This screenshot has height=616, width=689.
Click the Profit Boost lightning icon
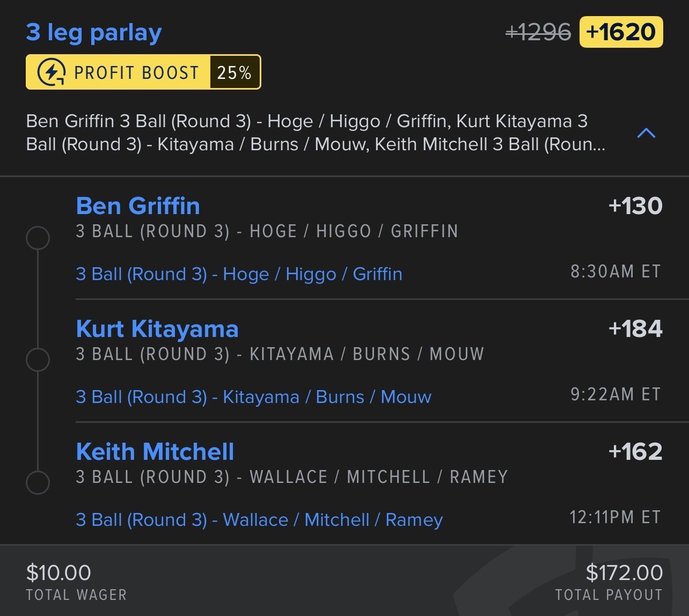coord(52,72)
